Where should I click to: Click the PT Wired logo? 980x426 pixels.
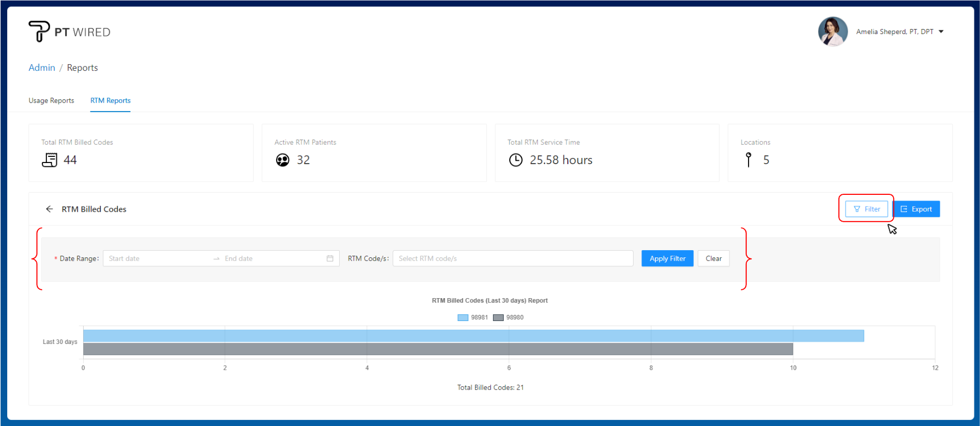click(x=69, y=32)
